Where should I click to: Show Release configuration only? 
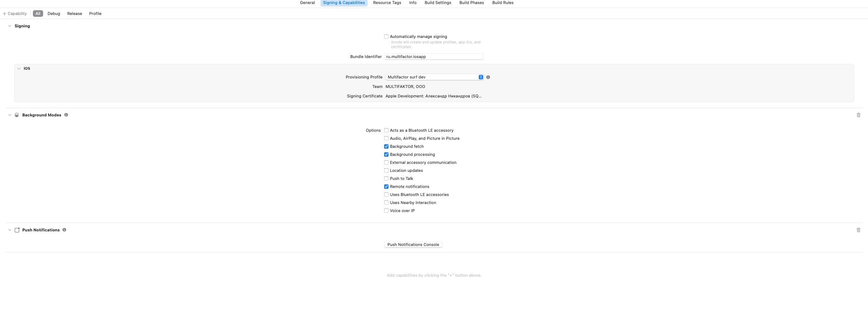click(x=75, y=14)
